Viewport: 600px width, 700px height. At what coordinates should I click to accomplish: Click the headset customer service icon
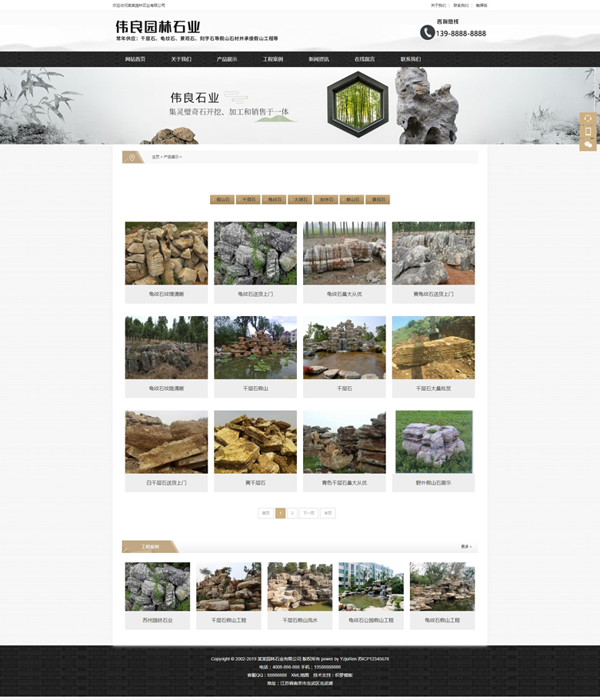click(x=588, y=118)
